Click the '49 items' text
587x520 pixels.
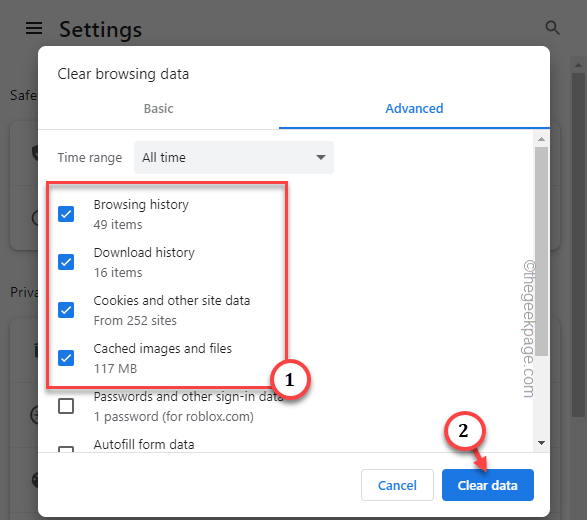point(118,225)
